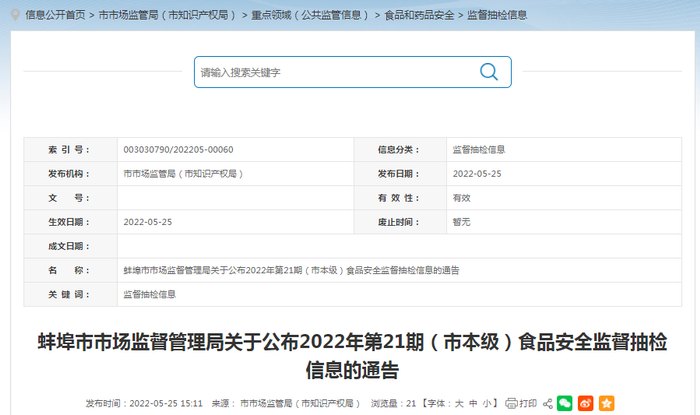The image size is (700, 415).
Task: Click the share icon beside 打印
Action: coord(548,403)
